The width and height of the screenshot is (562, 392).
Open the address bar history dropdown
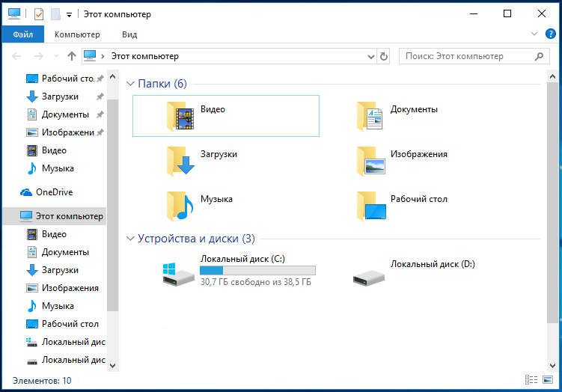(x=371, y=57)
